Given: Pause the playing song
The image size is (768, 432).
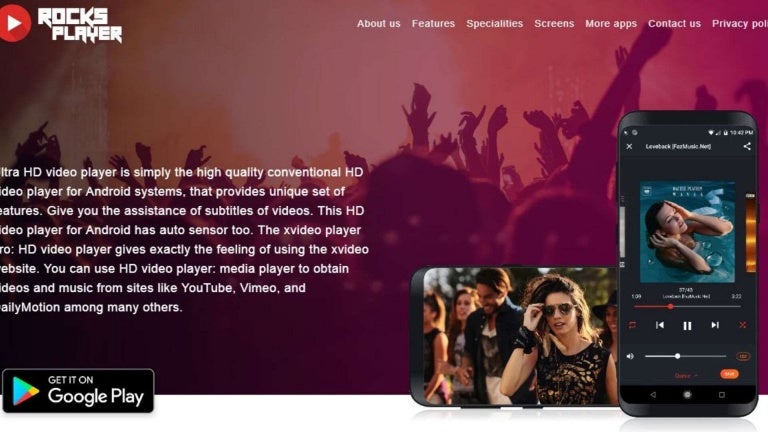Looking at the screenshot, I should click(687, 326).
